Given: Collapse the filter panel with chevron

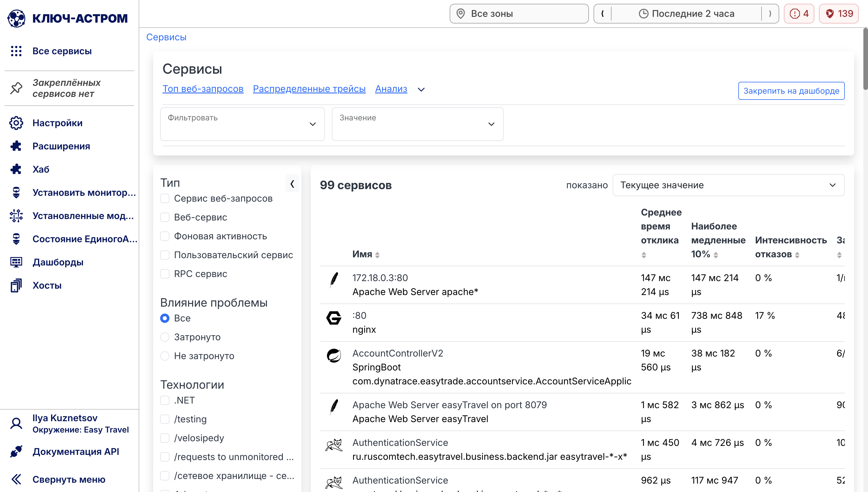Looking at the screenshot, I should tap(292, 184).
